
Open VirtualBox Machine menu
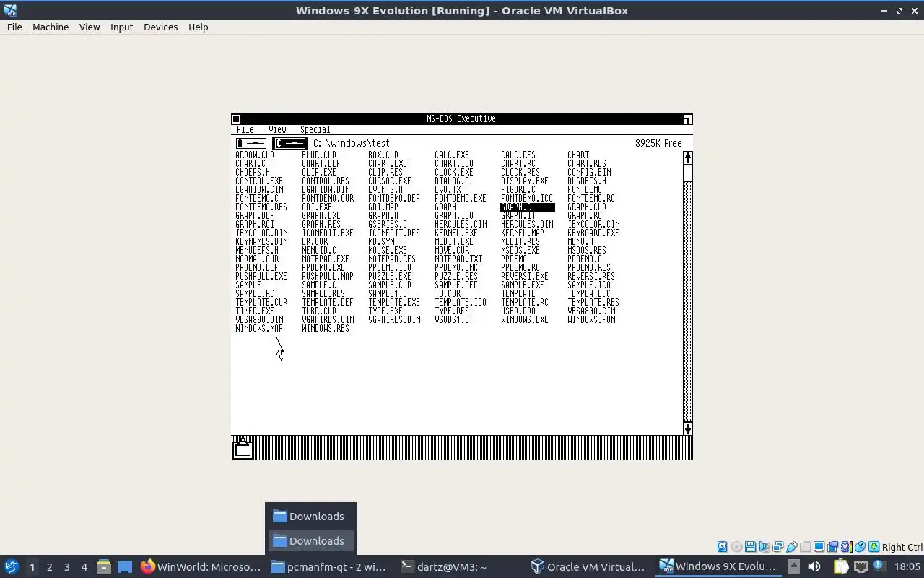(51, 27)
